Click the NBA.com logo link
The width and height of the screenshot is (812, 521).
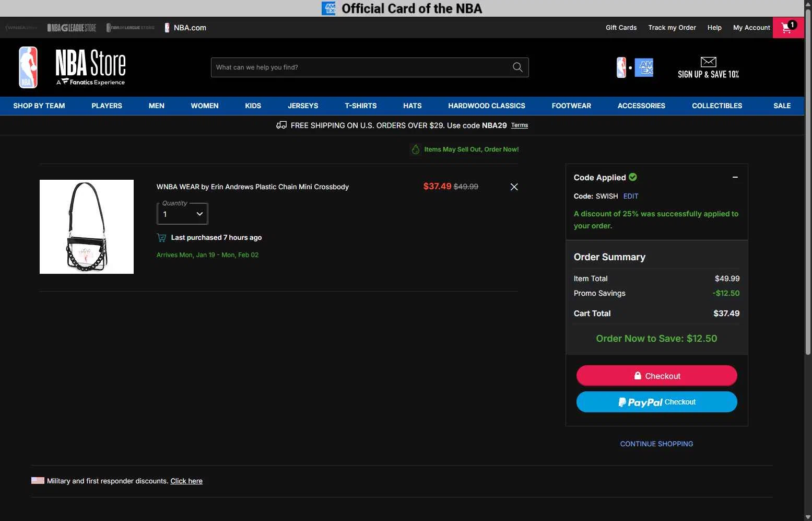click(x=185, y=28)
